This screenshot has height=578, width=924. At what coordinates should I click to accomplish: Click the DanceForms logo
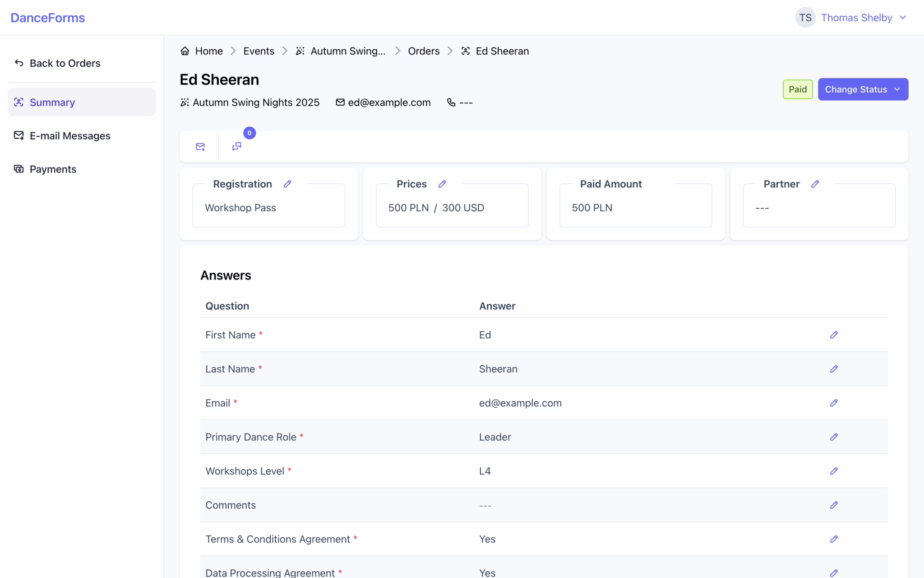[x=47, y=18]
